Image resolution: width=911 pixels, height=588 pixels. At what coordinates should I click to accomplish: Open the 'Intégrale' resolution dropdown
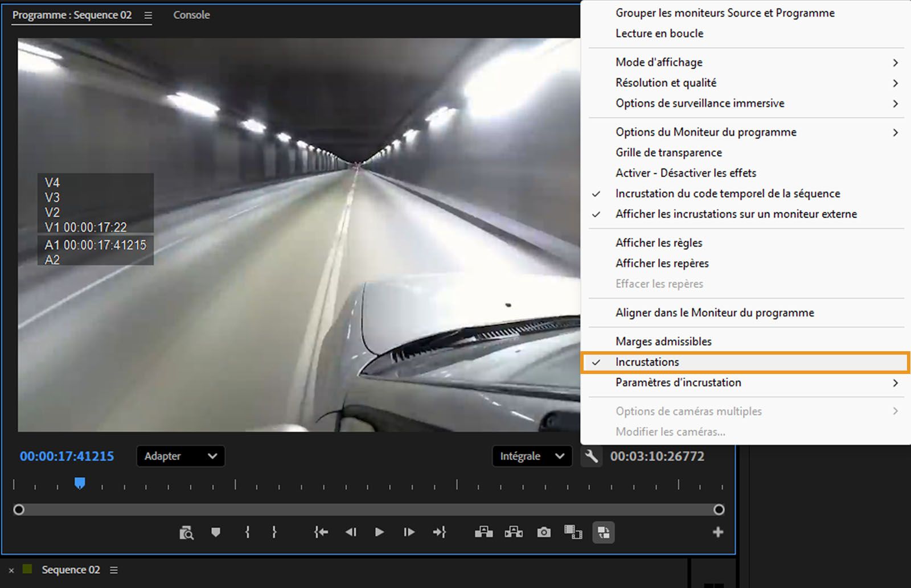[x=531, y=456]
